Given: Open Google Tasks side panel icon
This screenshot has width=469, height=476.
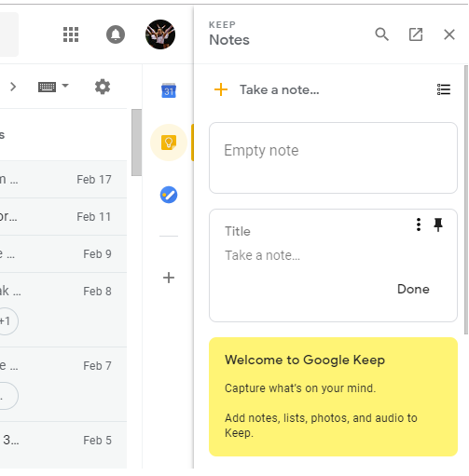Looking at the screenshot, I should 169,195.
